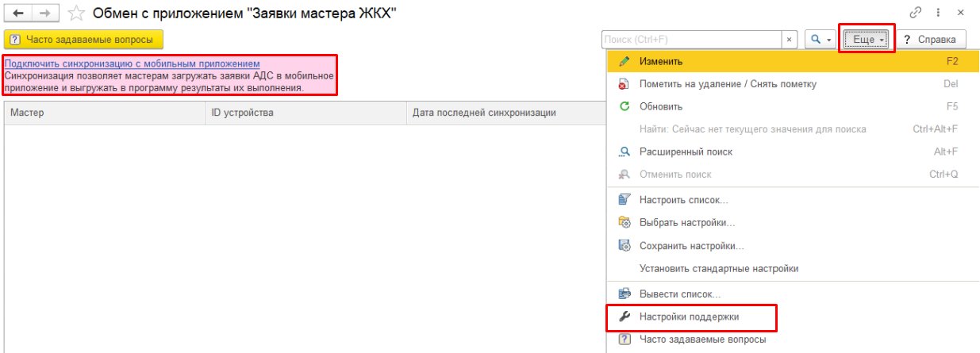Click the deletion mark icon in the menu

point(625,84)
